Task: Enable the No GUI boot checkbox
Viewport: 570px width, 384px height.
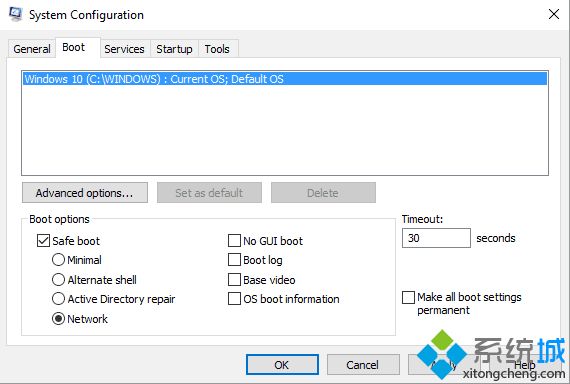Action: pyautogui.click(x=234, y=241)
